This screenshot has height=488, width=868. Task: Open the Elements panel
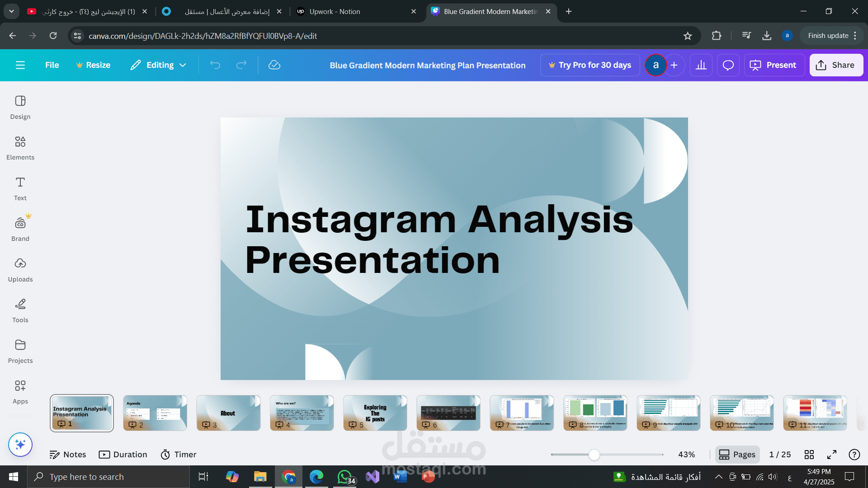20,148
